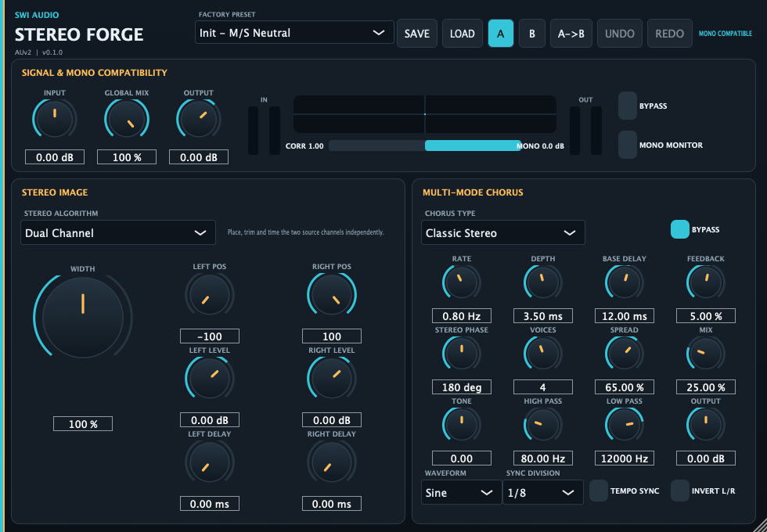Click the MONO COMPATIBLE label

[x=726, y=34]
